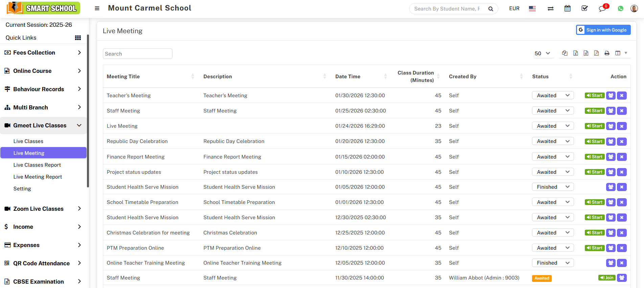Select Live Meeting Report menu item
The width and height of the screenshot is (644, 288).
(x=38, y=177)
